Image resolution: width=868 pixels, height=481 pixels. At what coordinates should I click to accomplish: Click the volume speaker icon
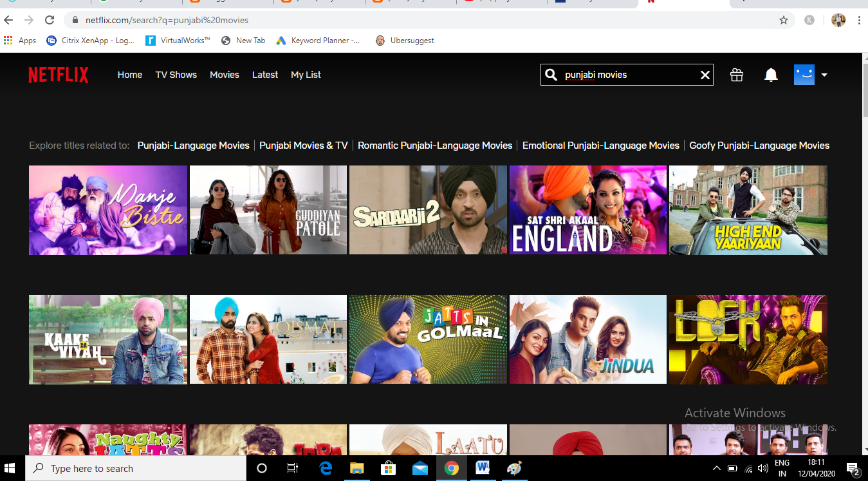coord(764,468)
